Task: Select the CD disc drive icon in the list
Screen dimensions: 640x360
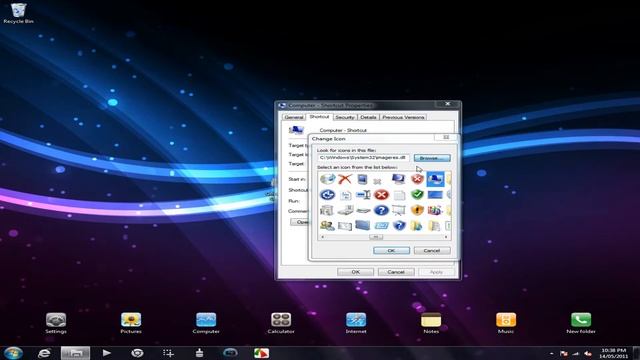Action: coord(327,179)
